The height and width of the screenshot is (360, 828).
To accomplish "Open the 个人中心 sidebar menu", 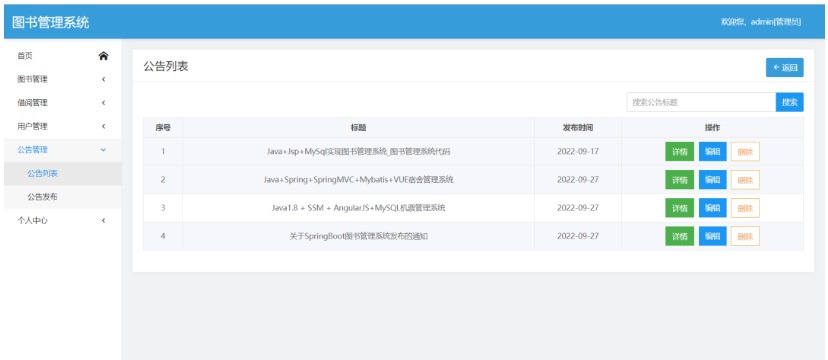I will point(63,221).
